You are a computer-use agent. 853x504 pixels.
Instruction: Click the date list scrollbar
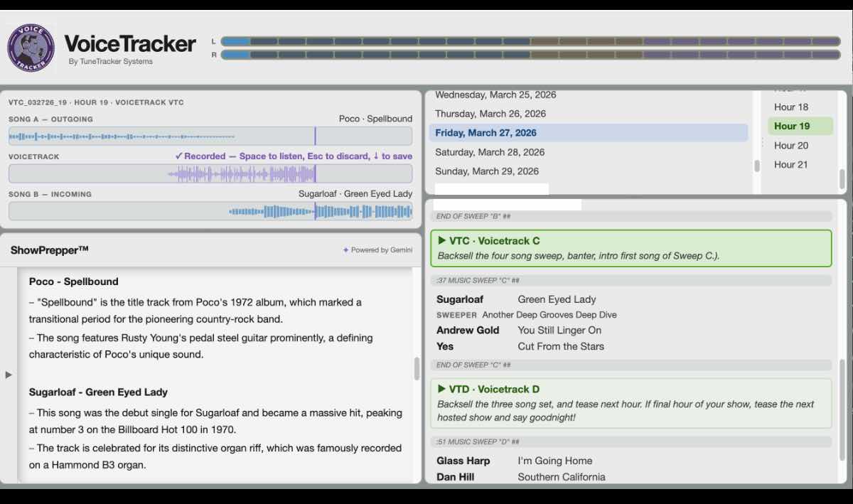tap(756, 165)
